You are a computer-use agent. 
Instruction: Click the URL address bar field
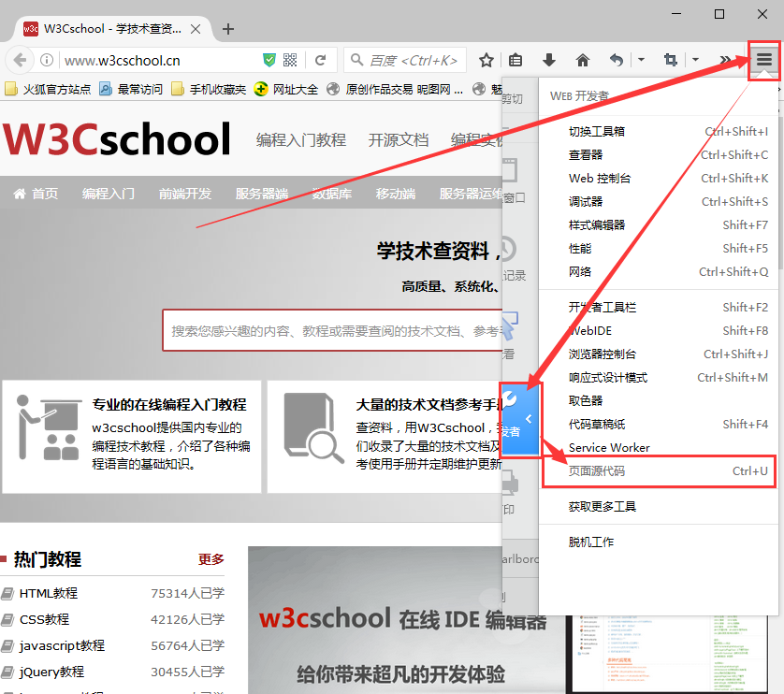(161, 61)
